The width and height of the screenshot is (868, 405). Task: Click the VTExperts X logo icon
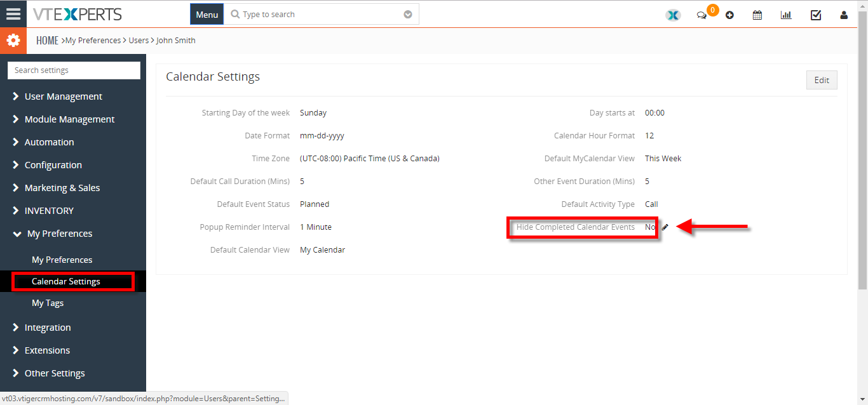[x=673, y=15]
